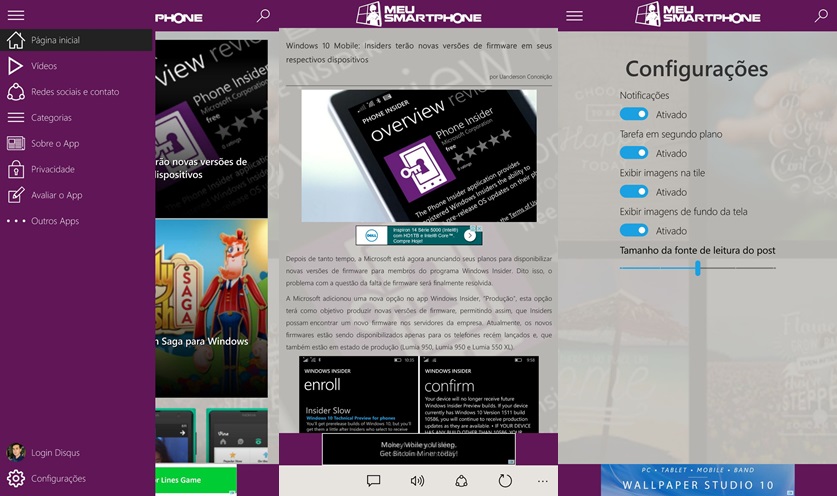Click the Configurações page heading

tap(697, 69)
